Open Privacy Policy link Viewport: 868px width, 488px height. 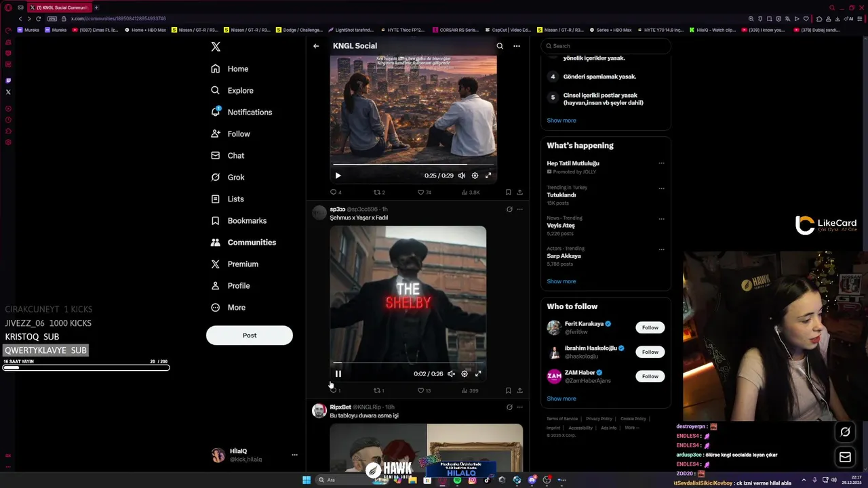pyautogui.click(x=599, y=419)
